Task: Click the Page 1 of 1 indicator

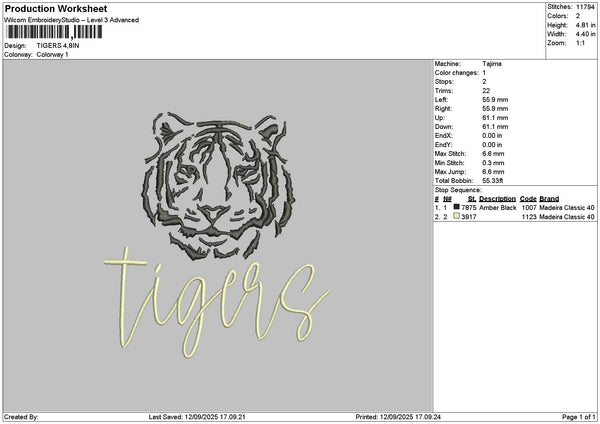Action: pos(579,417)
